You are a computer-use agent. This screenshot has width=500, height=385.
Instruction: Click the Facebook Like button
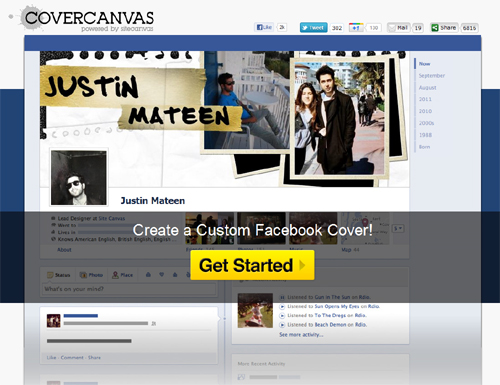pos(264,27)
